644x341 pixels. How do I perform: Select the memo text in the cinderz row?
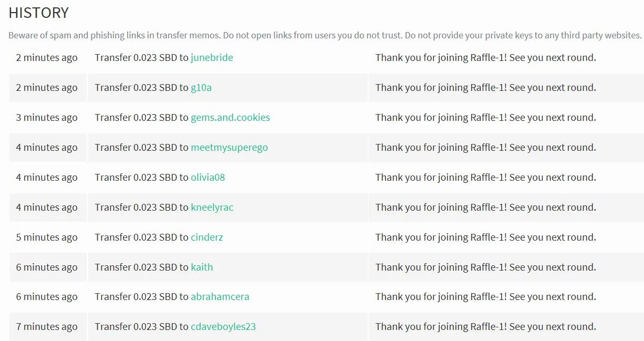(x=486, y=237)
